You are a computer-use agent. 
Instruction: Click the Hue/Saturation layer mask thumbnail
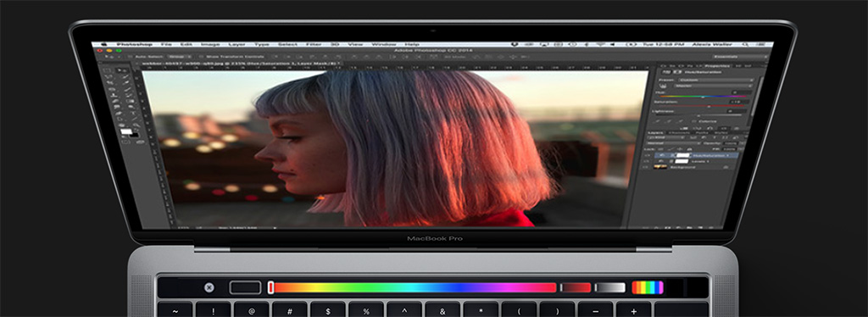click(682, 155)
